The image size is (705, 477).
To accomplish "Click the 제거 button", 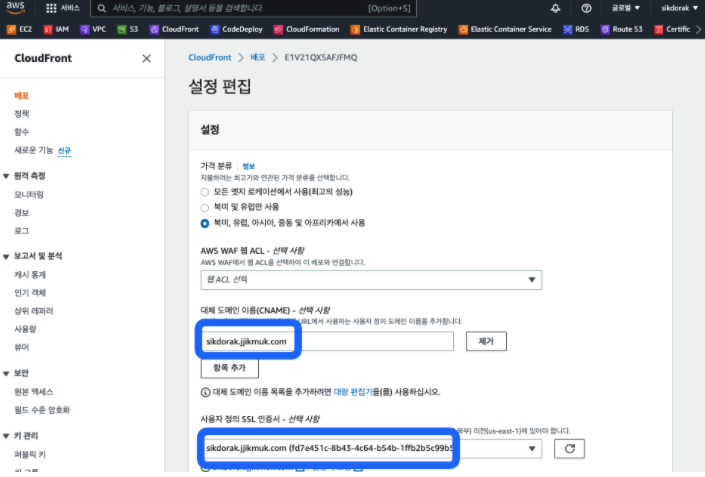I will (x=486, y=341).
